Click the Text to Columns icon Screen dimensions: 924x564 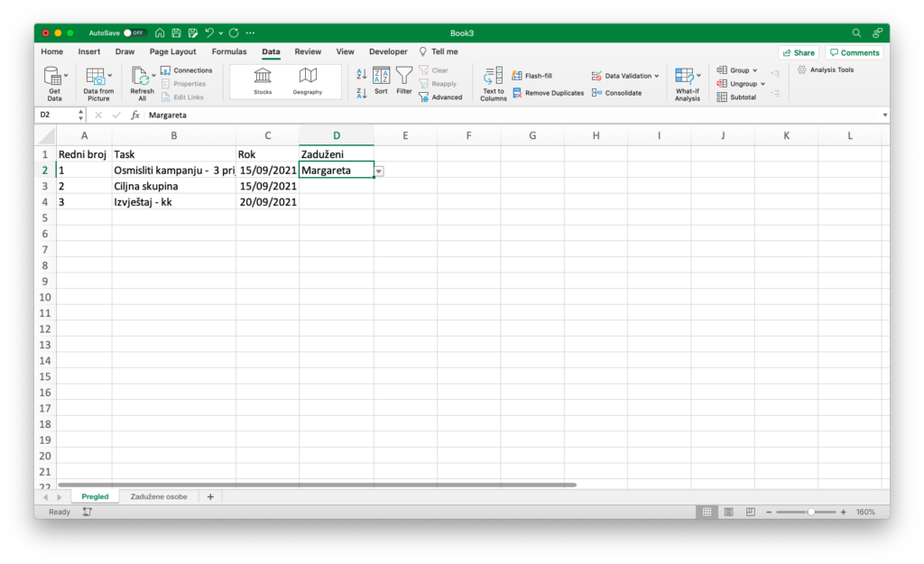[493, 78]
